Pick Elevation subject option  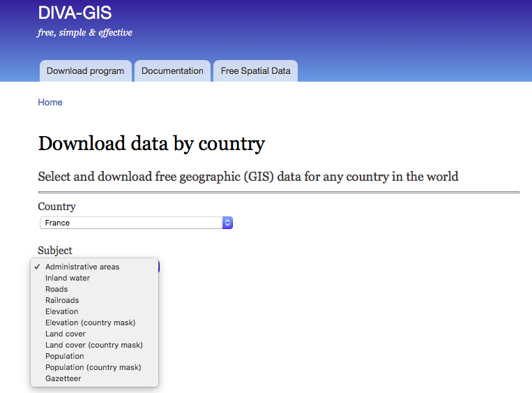point(94,311)
